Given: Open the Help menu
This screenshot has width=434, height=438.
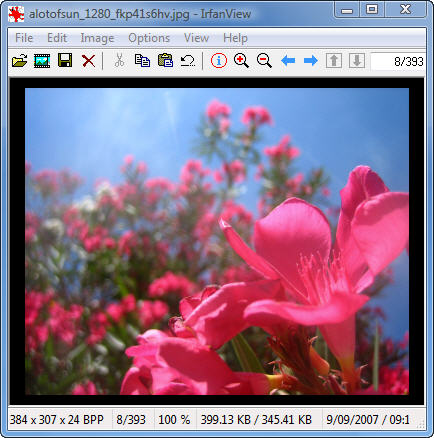Looking at the screenshot, I should [235, 38].
